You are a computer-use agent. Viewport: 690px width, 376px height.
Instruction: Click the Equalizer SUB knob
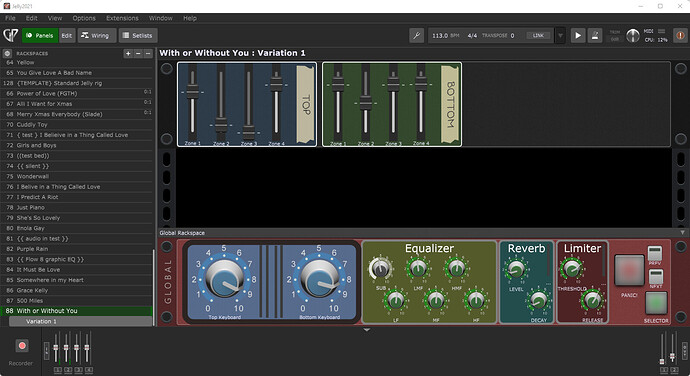click(380, 268)
